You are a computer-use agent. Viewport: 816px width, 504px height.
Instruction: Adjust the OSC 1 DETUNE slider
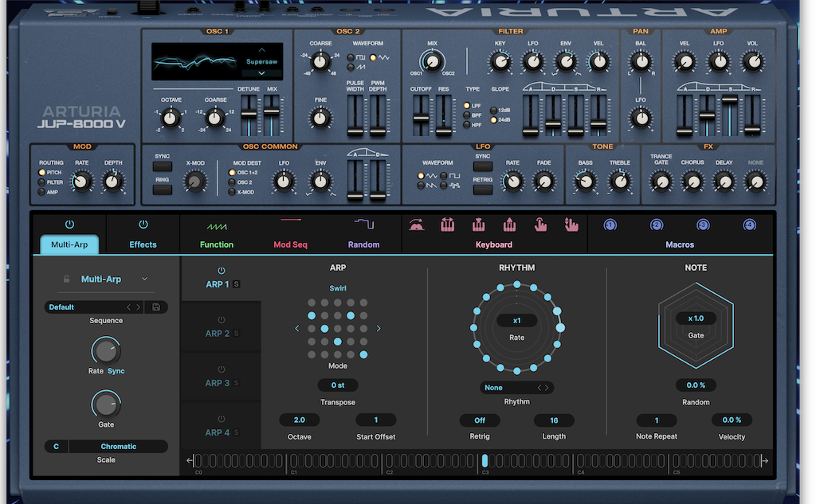[249, 115]
